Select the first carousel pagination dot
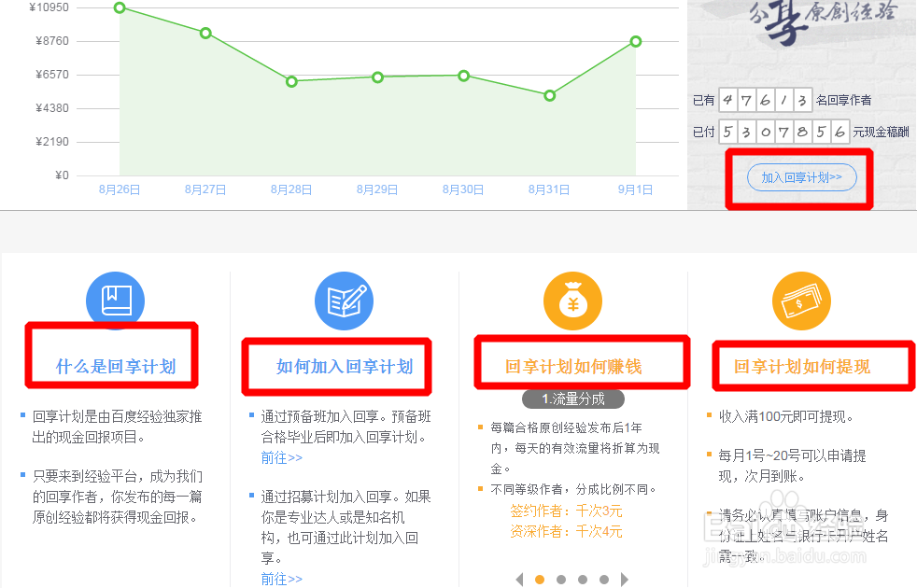 (541, 580)
